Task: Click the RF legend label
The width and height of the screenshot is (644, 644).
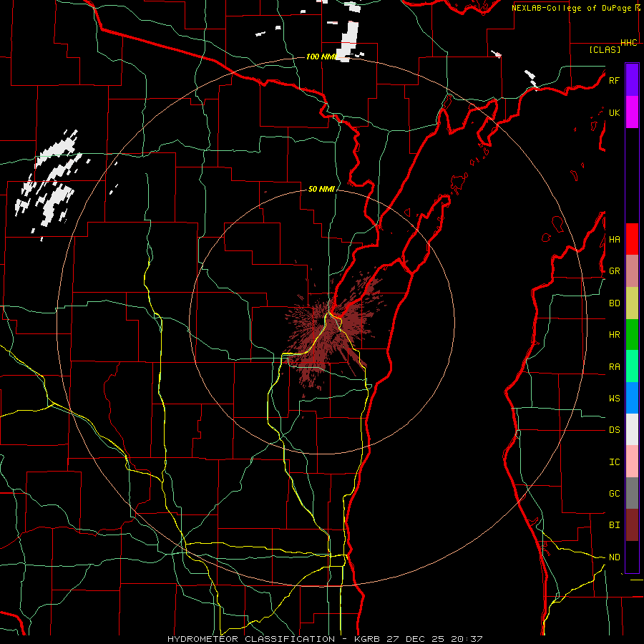Action: 614,80
